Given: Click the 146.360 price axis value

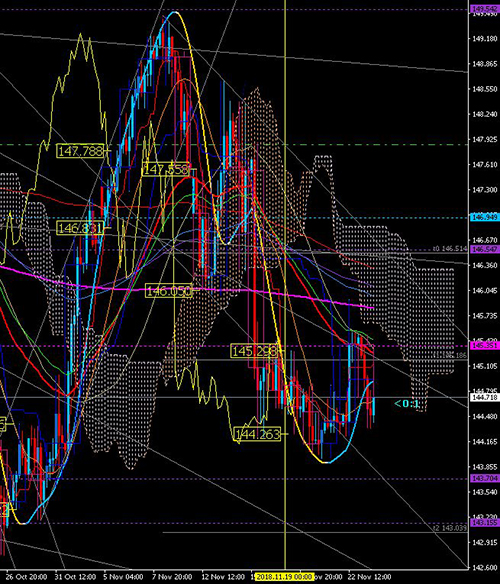Looking at the screenshot, I should [x=485, y=265].
